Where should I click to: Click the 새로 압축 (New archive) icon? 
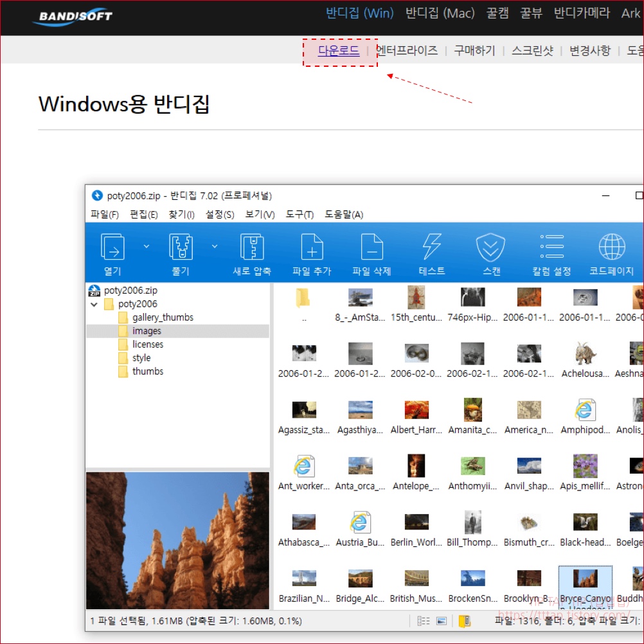252,247
